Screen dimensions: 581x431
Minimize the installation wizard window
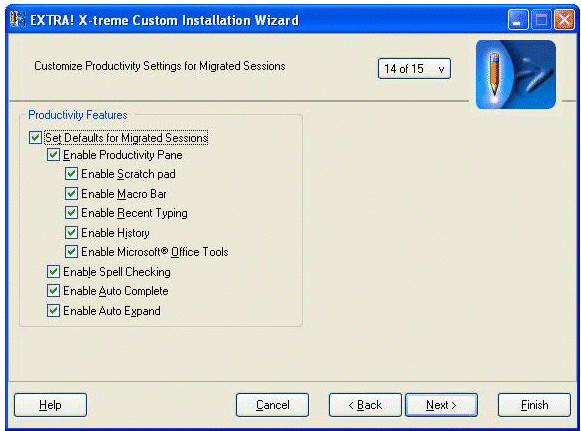[518, 19]
